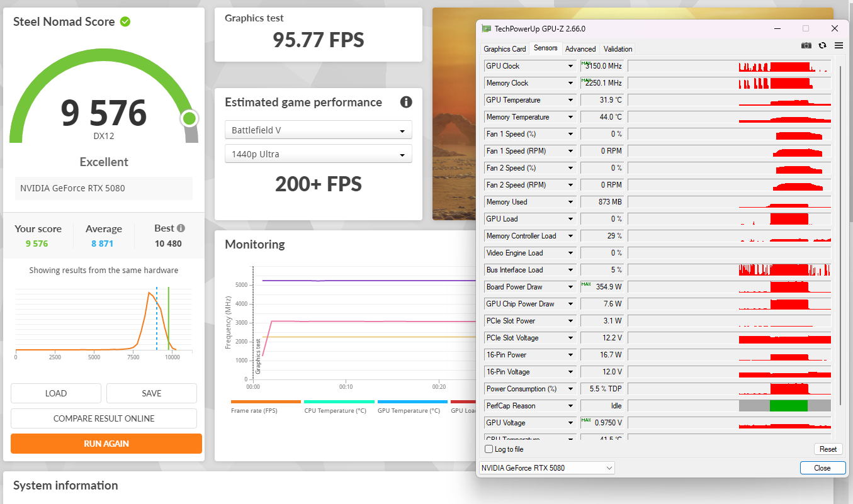The image size is (853, 504).
Task: Click the CPU Temperature (°C) legend entry
Action: (x=335, y=411)
